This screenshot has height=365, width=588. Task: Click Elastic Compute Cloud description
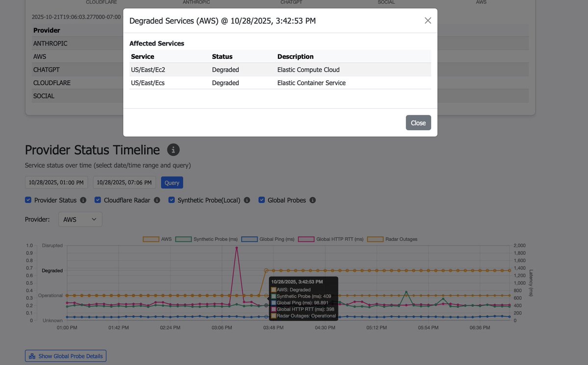click(308, 70)
